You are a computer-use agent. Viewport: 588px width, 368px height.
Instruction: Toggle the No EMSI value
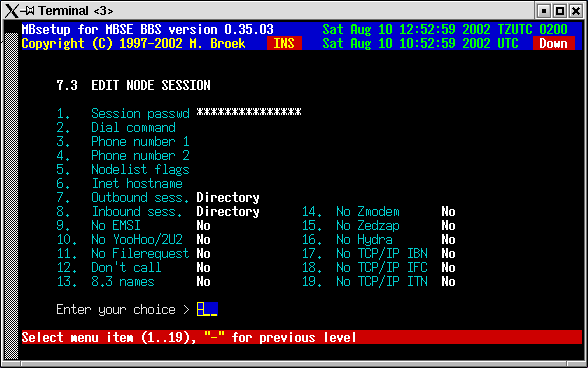click(203, 225)
